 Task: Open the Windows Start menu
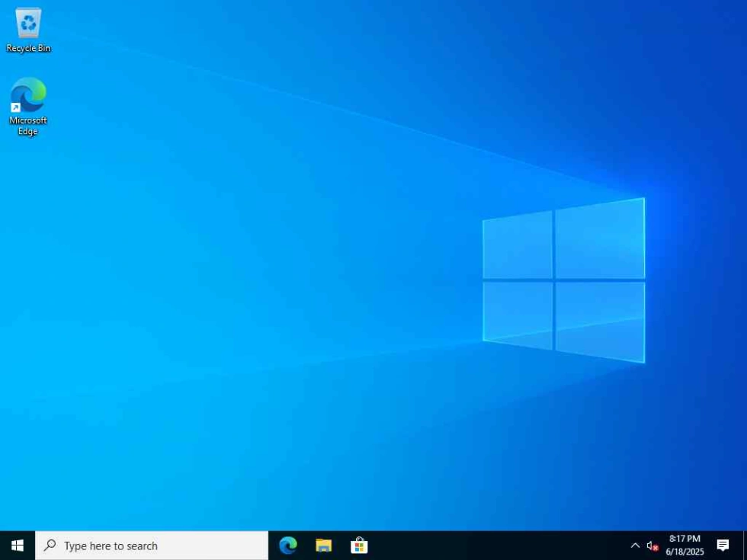point(17,546)
